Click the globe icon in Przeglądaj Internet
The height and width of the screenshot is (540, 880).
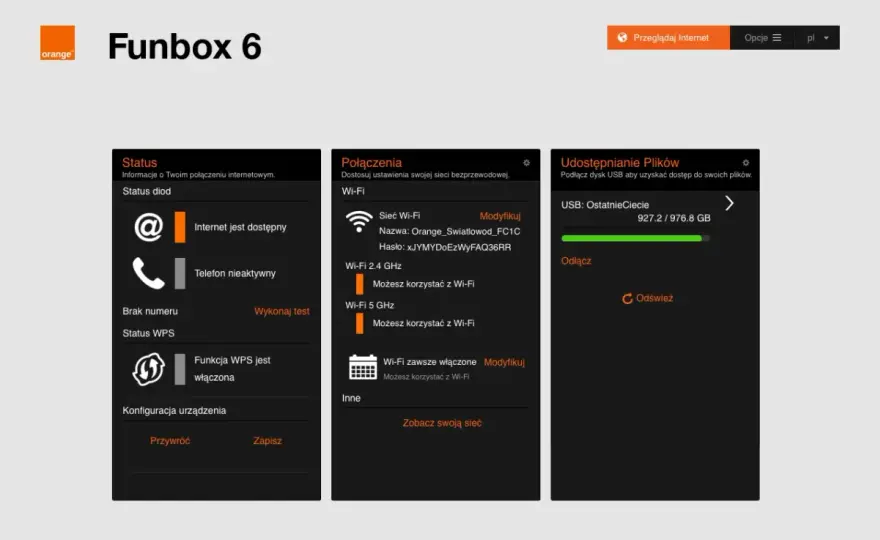(622, 38)
